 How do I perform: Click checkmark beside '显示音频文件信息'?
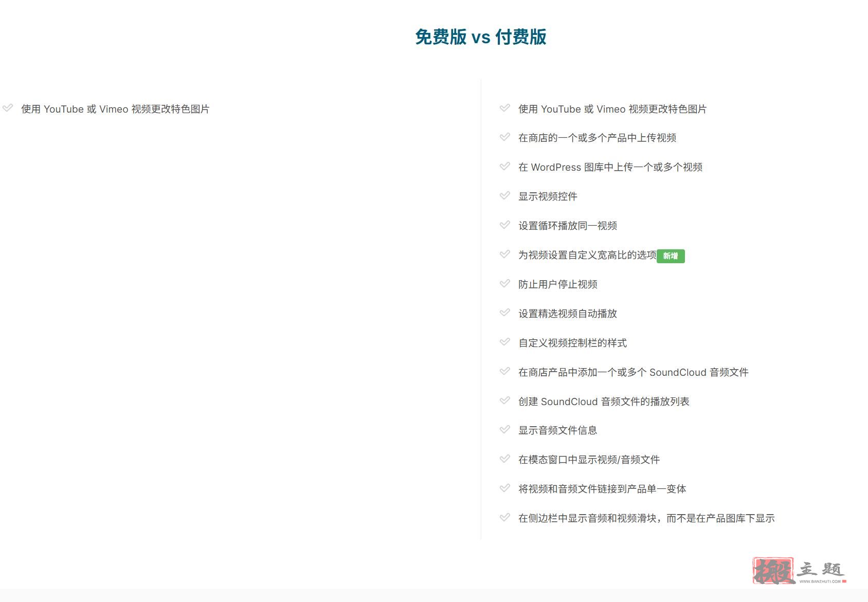[505, 429]
